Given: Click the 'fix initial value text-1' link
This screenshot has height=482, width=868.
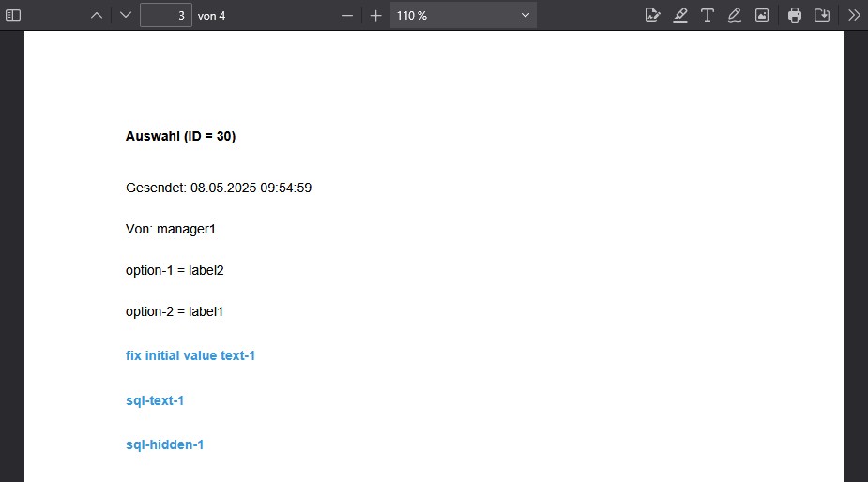Looking at the screenshot, I should 190,356.
